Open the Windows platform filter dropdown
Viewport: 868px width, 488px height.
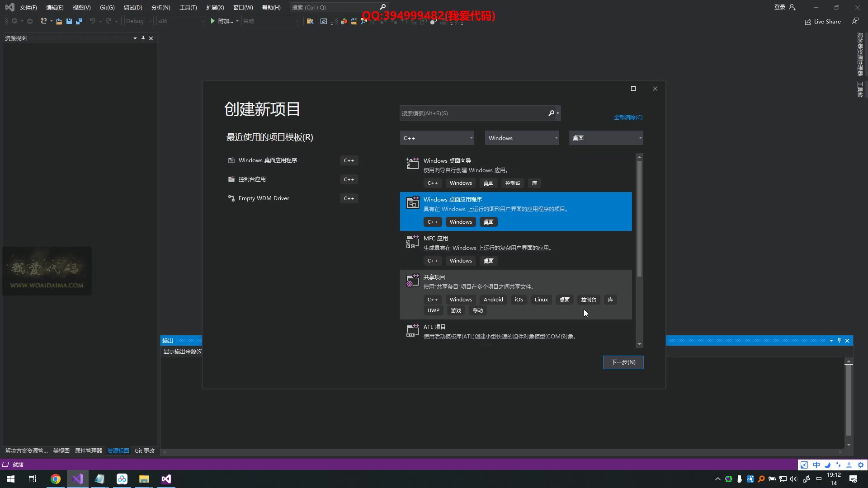(522, 138)
